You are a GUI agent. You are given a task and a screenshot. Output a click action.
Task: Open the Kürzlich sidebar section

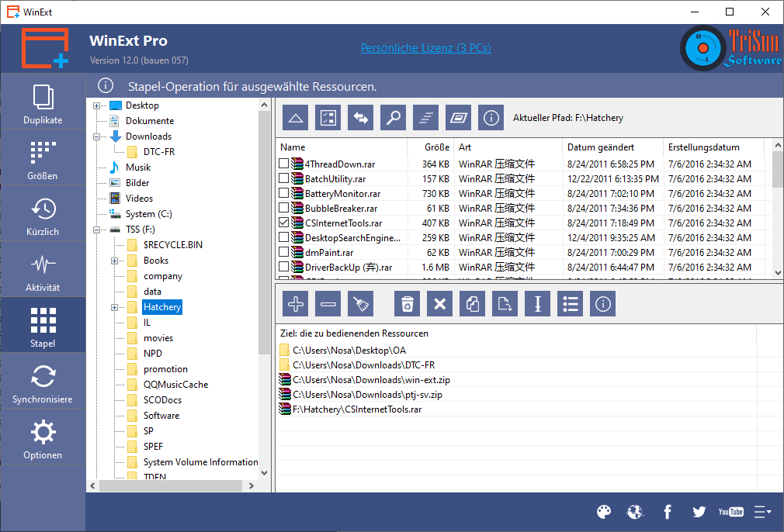43,214
